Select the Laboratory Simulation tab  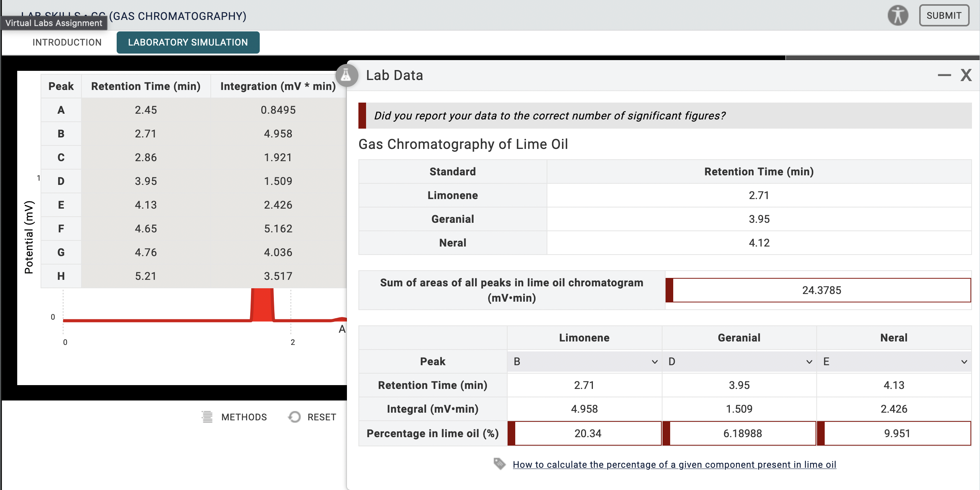click(x=188, y=42)
